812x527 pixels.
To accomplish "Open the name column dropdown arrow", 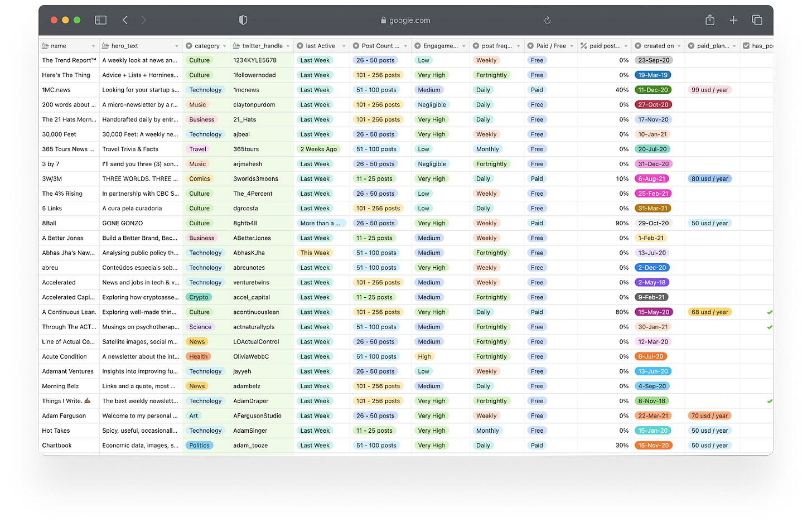I will 93,46.
